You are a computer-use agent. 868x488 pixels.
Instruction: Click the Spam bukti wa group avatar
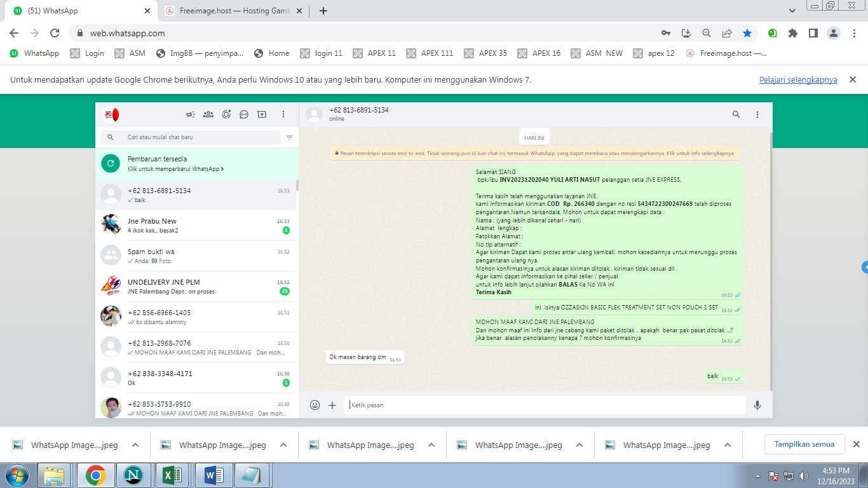point(111,255)
